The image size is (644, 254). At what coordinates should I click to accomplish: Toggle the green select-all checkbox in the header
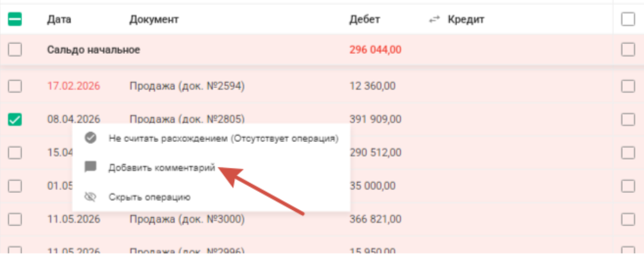click(15, 19)
